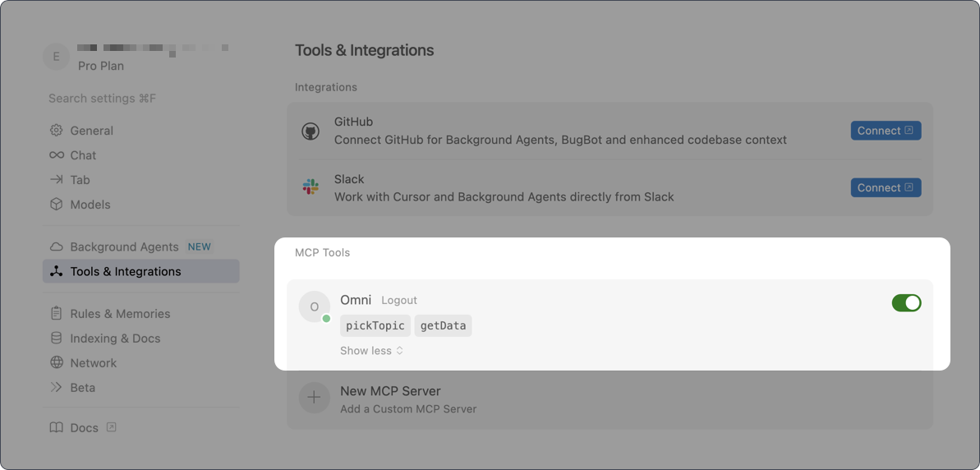The height and width of the screenshot is (470, 980).
Task: Connect the GitHub integration
Action: click(x=885, y=131)
